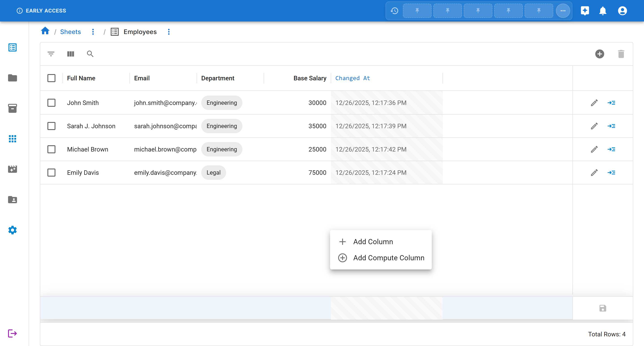The width and height of the screenshot is (644, 346).
Task: Click the columns visibility icon
Action: pos(70,54)
